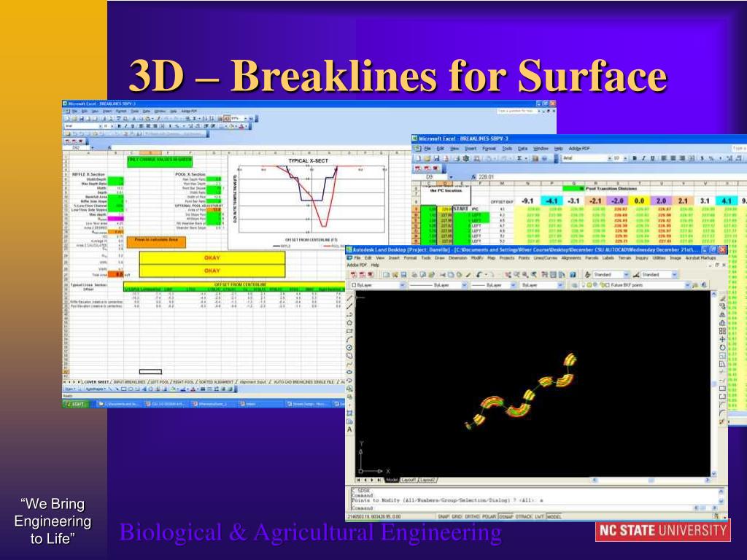Select Circle tool in Land Desktop draw toolbar
The image size is (747, 560).
pyautogui.click(x=349, y=348)
